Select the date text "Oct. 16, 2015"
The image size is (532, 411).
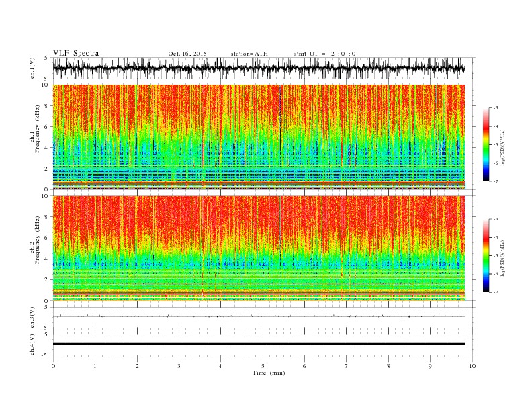click(x=187, y=54)
